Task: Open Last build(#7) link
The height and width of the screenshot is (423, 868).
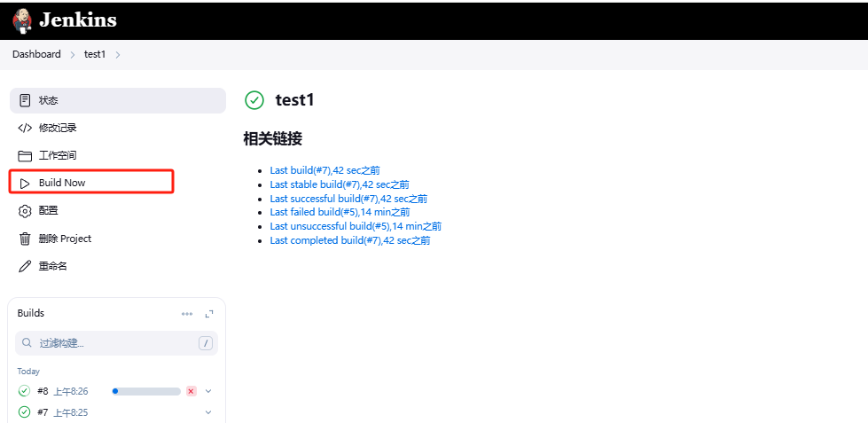Action: pyautogui.click(x=325, y=170)
